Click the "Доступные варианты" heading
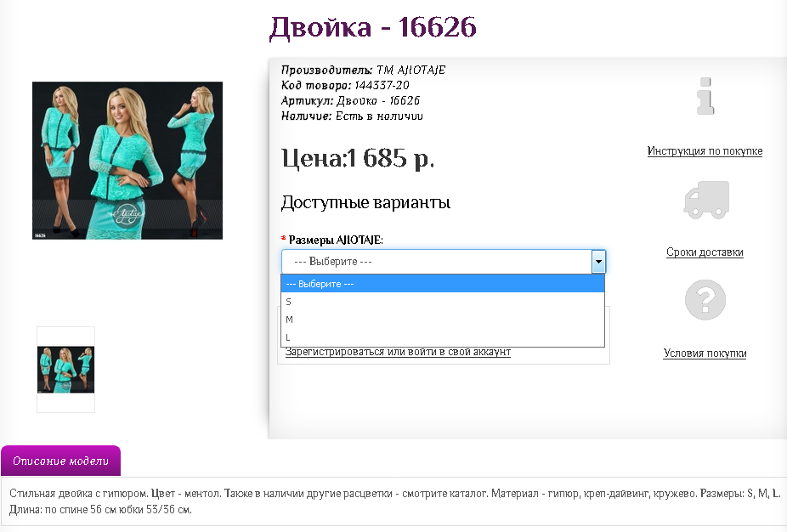 (x=365, y=202)
